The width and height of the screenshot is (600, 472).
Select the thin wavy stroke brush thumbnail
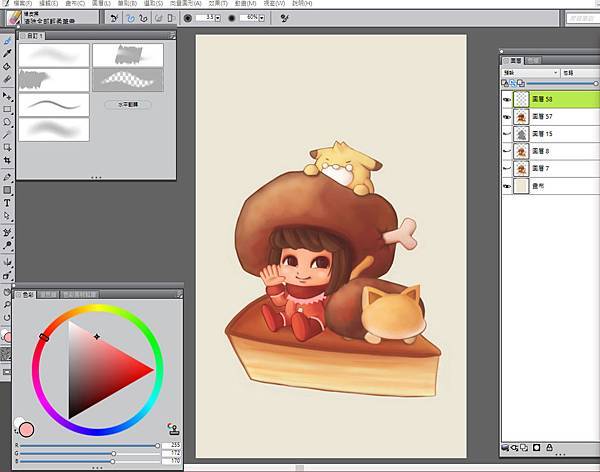coord(54,105)
